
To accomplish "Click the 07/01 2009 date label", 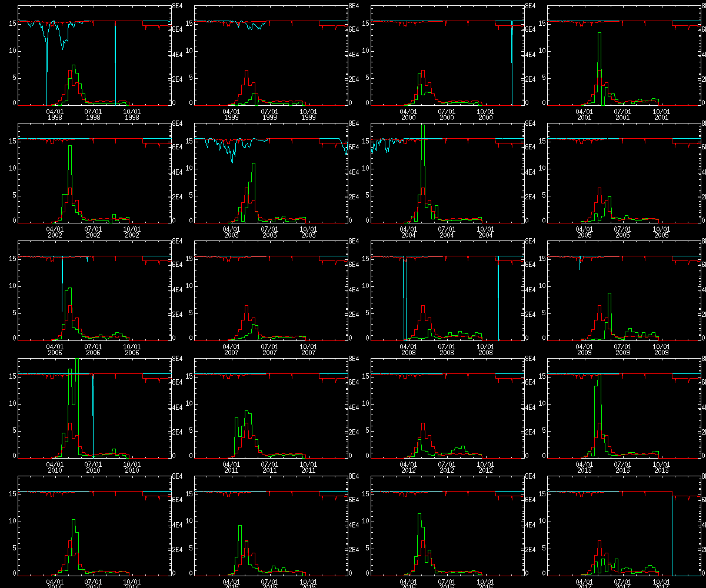I will tap(622, 349).
